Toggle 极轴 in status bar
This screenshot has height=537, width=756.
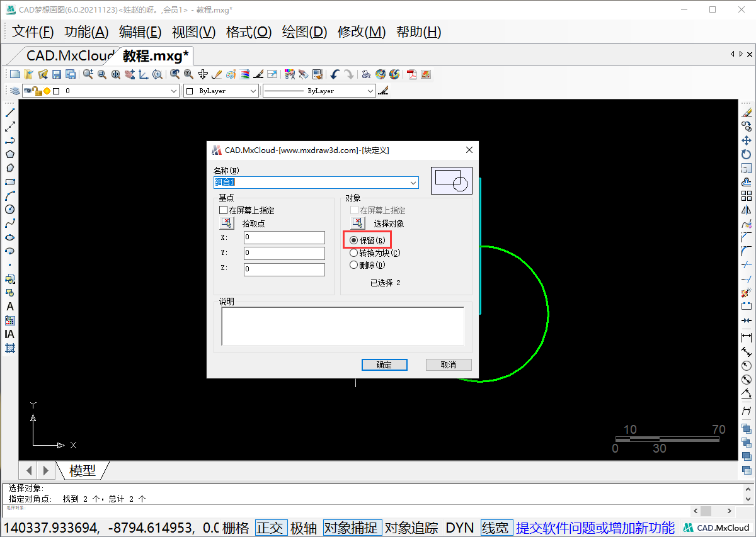[x=304, y=528]
